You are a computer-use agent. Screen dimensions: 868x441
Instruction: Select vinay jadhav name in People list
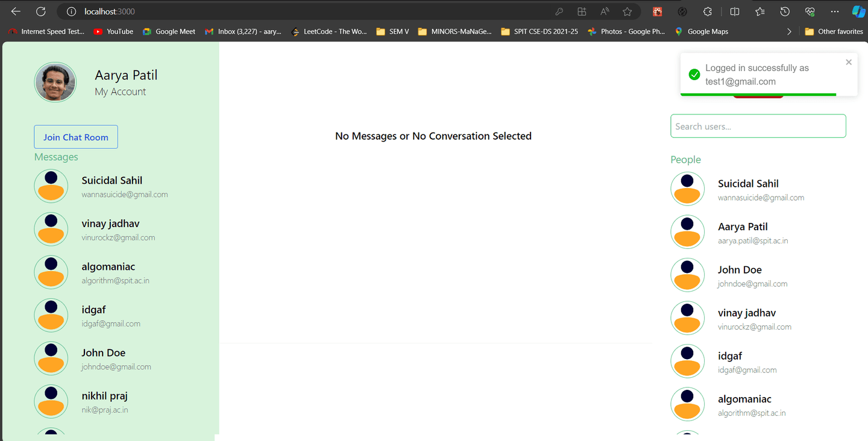[x=747, y=313]
